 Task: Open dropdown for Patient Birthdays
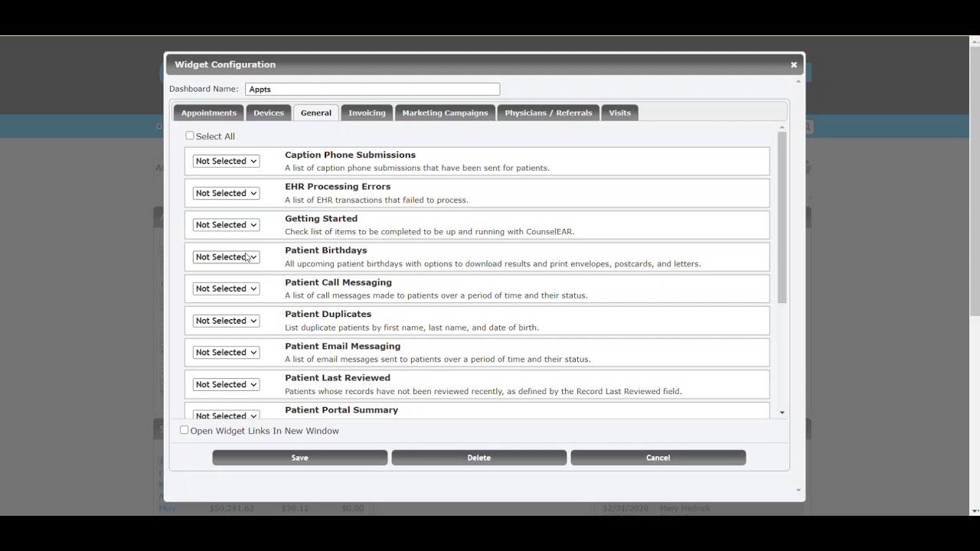226,257
